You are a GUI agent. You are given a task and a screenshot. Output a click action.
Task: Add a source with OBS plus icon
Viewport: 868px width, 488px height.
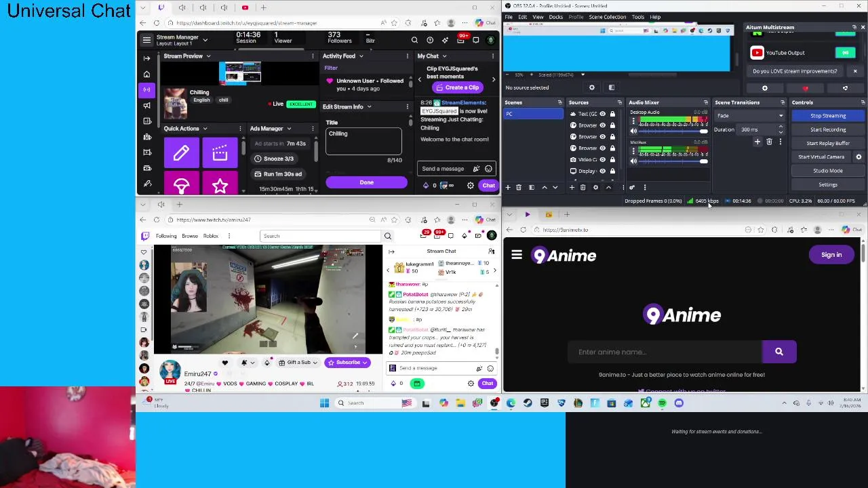coord(572,187)
